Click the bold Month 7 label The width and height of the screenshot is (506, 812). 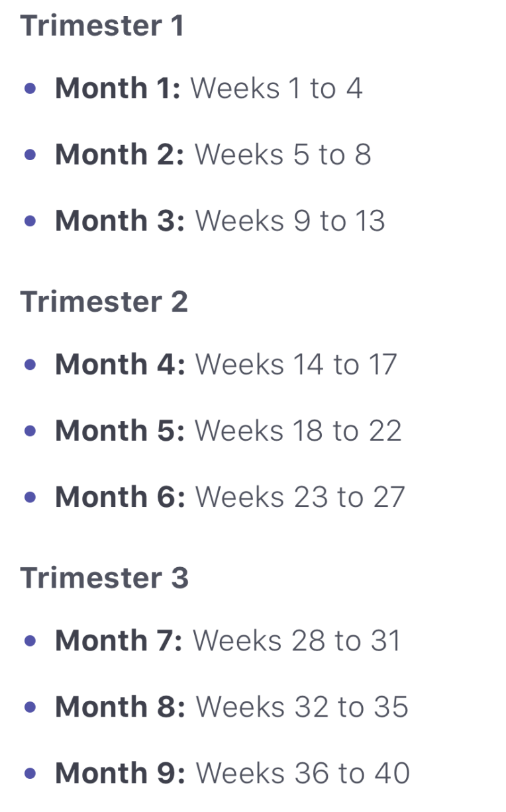pyautogui.click(x=119, y=641)
